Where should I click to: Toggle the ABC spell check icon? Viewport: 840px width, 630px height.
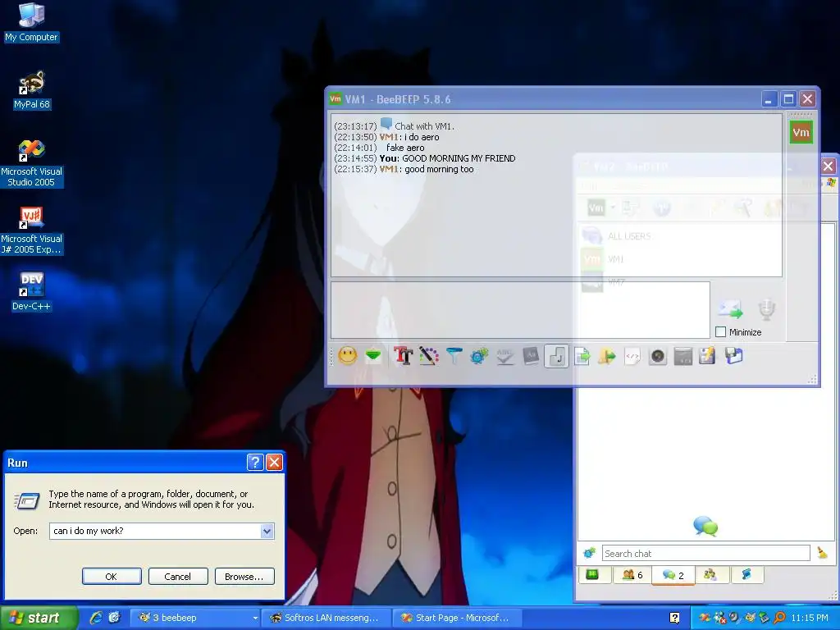(504, 356)
